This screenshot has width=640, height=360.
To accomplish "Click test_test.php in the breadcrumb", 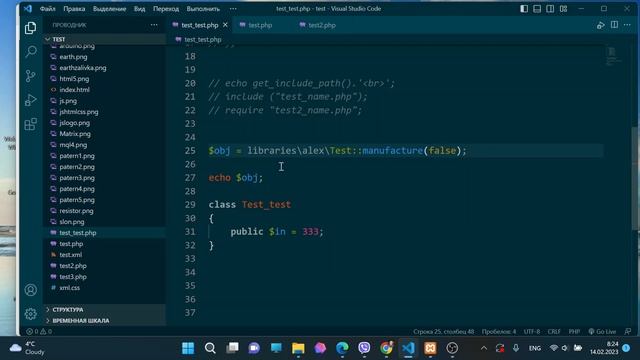I will coord(203,40).
